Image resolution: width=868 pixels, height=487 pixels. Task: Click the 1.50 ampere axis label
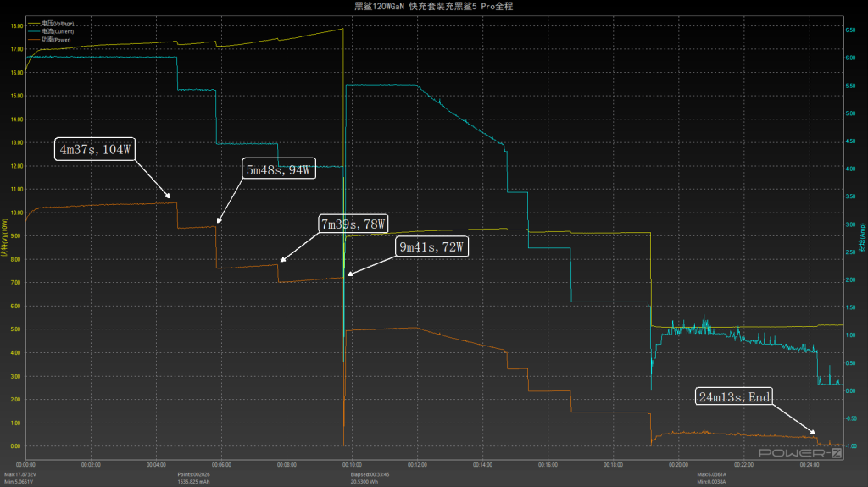[x=850, y=307]
